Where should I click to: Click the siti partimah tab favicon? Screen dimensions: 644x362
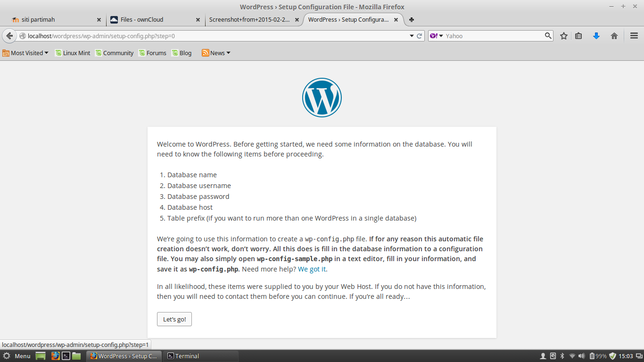[15, 20]
